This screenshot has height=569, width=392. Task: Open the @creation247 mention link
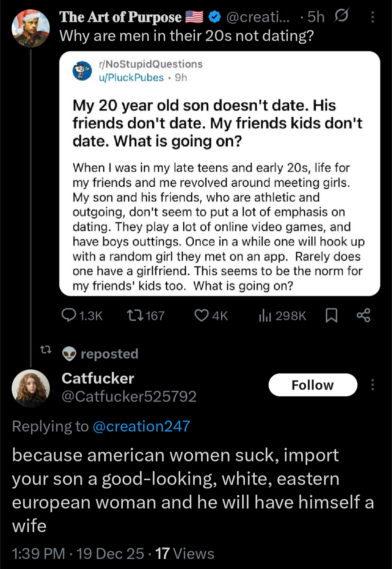pyautogui.click(x=142, y=426)
